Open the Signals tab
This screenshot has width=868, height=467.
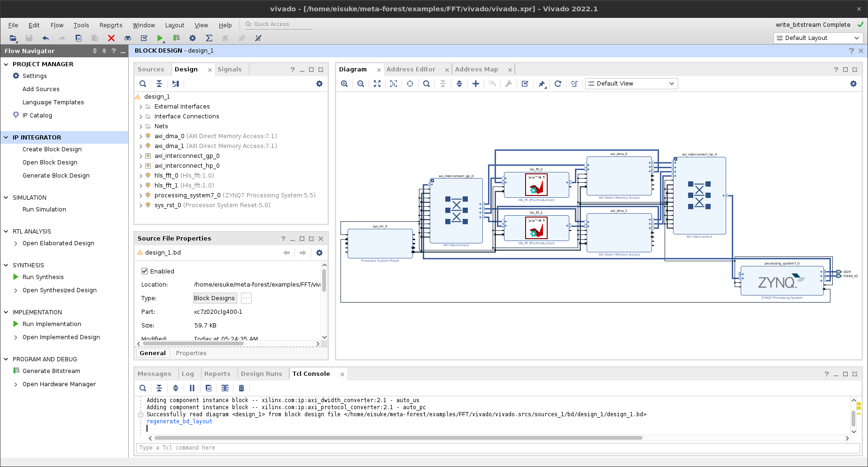230,70
